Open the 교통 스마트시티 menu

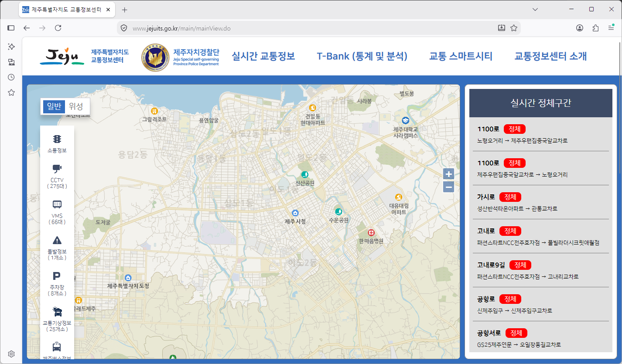pos(461,56)
